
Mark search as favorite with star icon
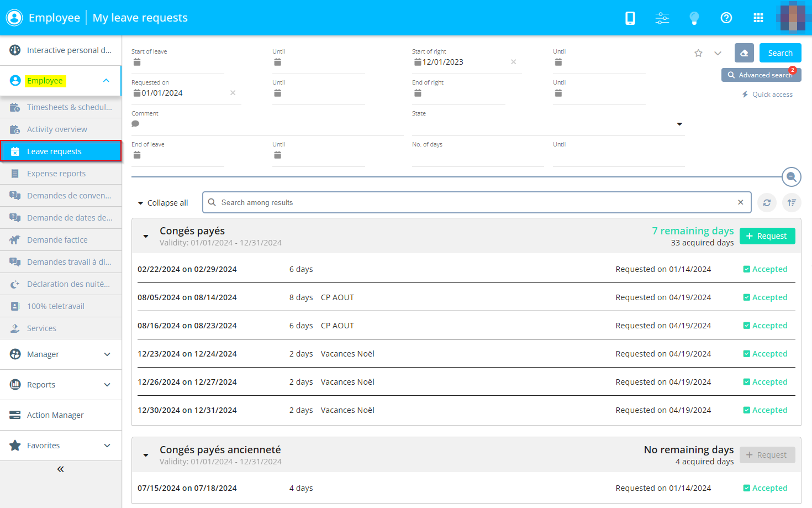click(698, 54)
